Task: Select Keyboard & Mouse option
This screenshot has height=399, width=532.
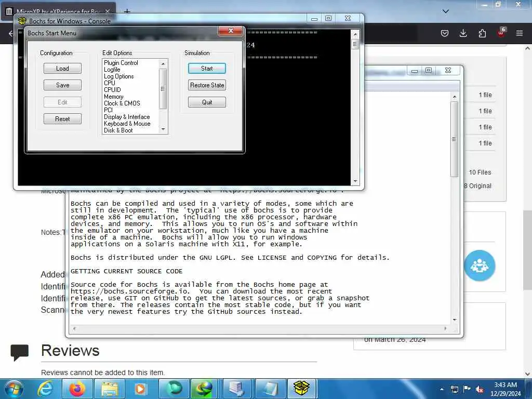Action: point(127,124)
